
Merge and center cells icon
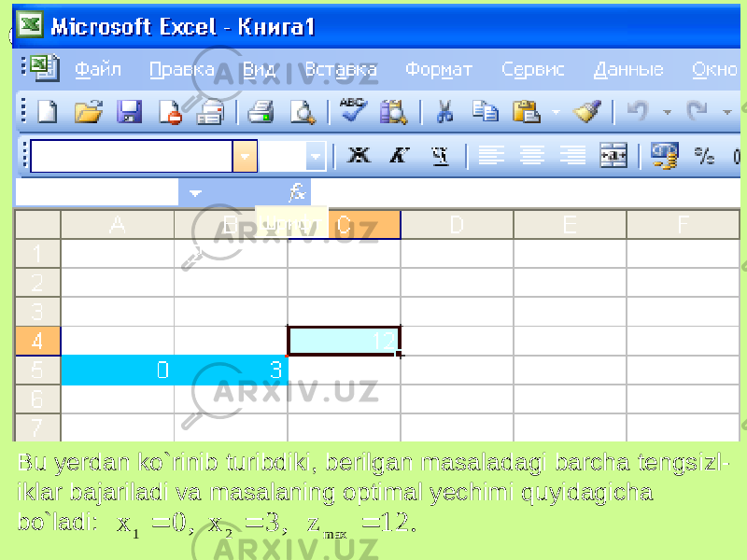pyautogui.click(x=613, y=156)
